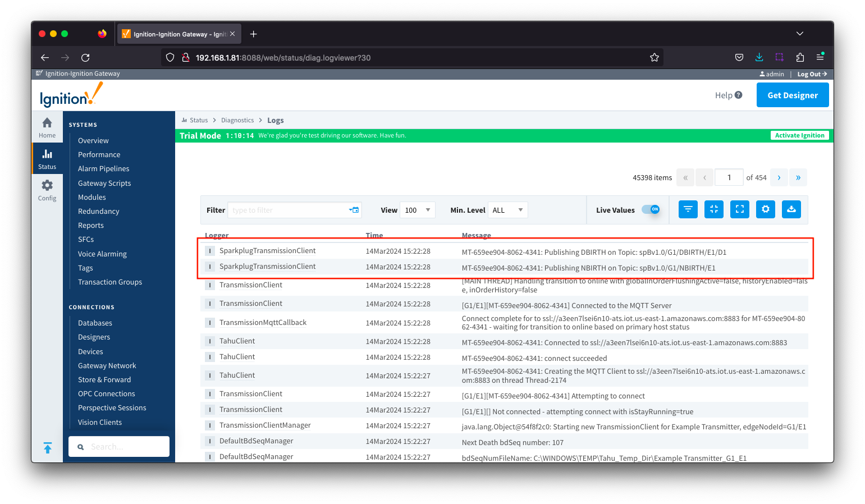Go to the next log page
Viewport: 865px width, 504px height.
click(779, 177)
